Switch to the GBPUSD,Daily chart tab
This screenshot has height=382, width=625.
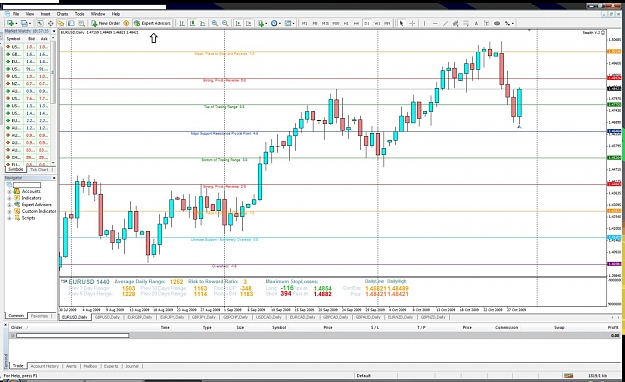[107, 317]
